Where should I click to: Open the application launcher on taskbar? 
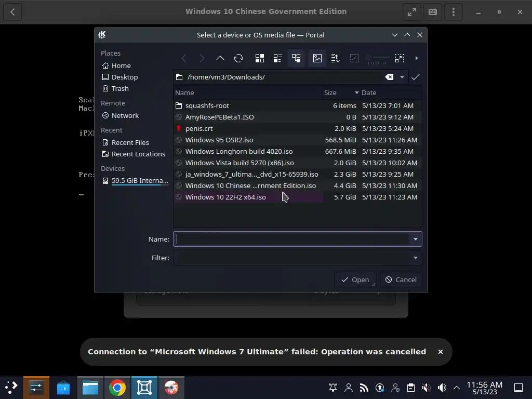pos(11,388)
